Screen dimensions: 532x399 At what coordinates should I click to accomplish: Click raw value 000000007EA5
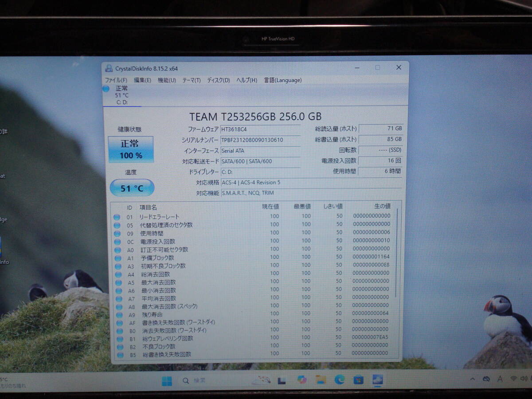pyautogui.click(x=371, y=337)
